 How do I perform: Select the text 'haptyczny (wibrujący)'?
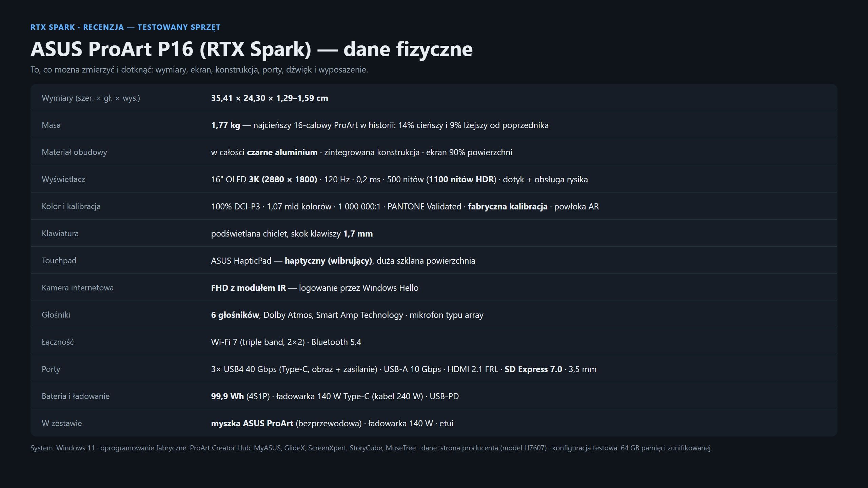tap(328, 261)
